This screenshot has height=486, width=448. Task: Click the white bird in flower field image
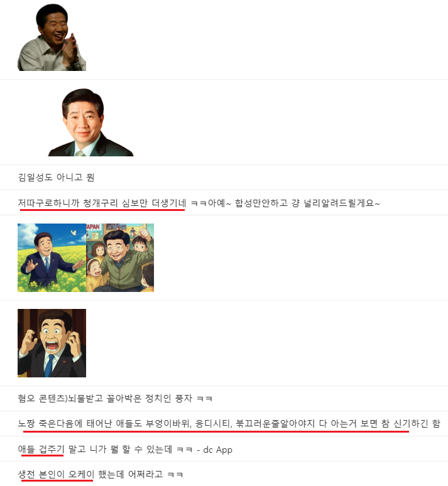pos(74,232)
